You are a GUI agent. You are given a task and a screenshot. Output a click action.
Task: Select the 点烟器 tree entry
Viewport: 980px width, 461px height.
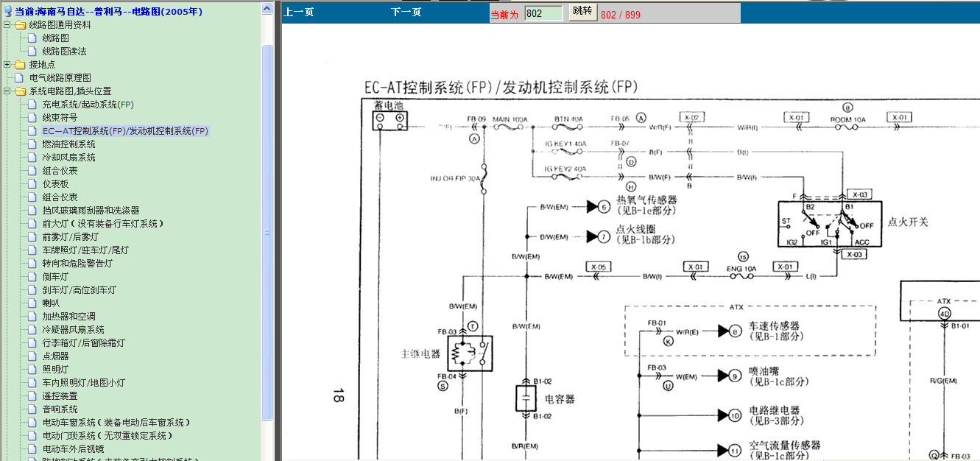click(55, 356)
